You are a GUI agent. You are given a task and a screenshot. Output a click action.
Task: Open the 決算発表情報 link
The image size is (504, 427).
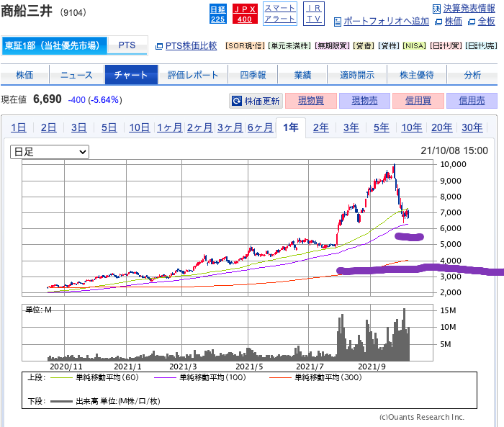pos(469,9)
